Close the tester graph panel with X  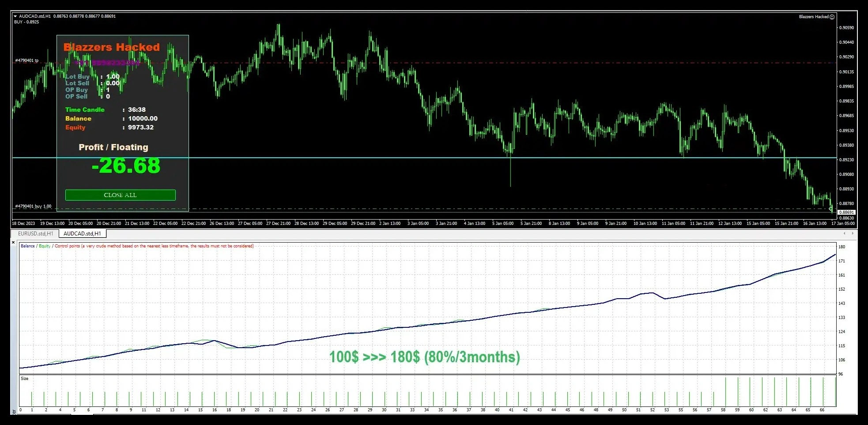13,243
